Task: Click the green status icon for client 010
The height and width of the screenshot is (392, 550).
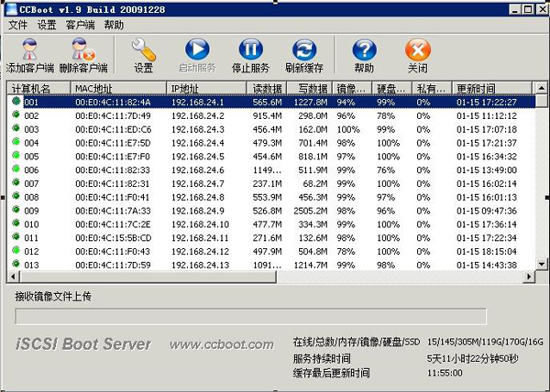Action: 16,223
